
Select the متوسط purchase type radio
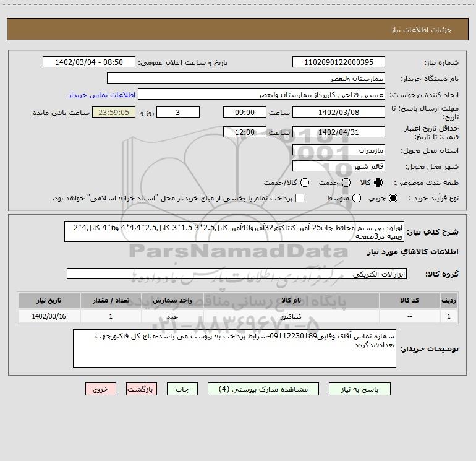(357, 198)
